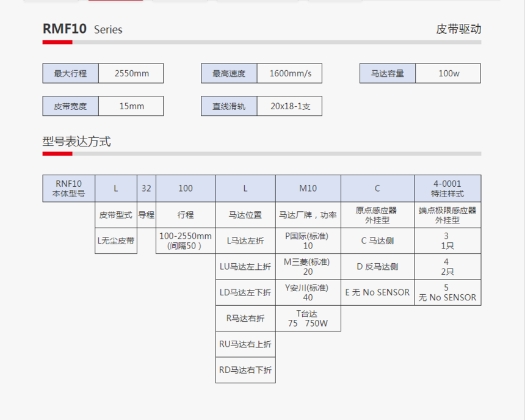The height and width of the screenshot is (420, 525).
Task: Click the 20x18-1支 value cell
Action: (x=290, y=106)
